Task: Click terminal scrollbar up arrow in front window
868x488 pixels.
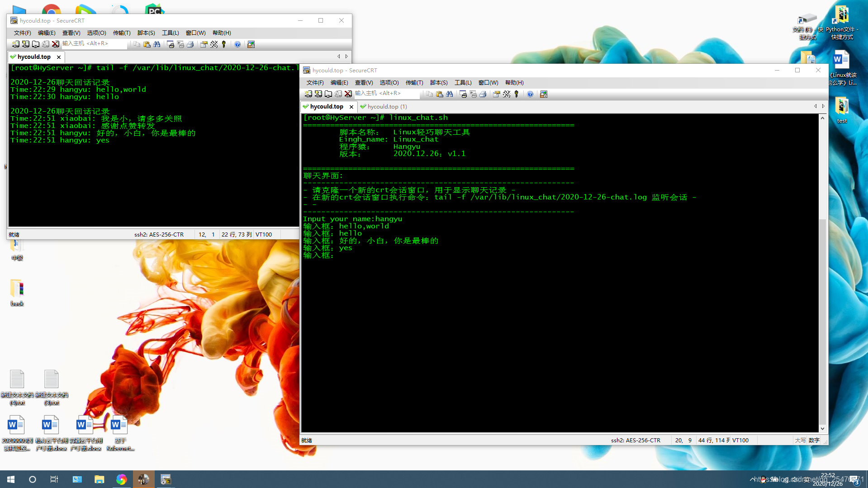Action: coord(822,118)
